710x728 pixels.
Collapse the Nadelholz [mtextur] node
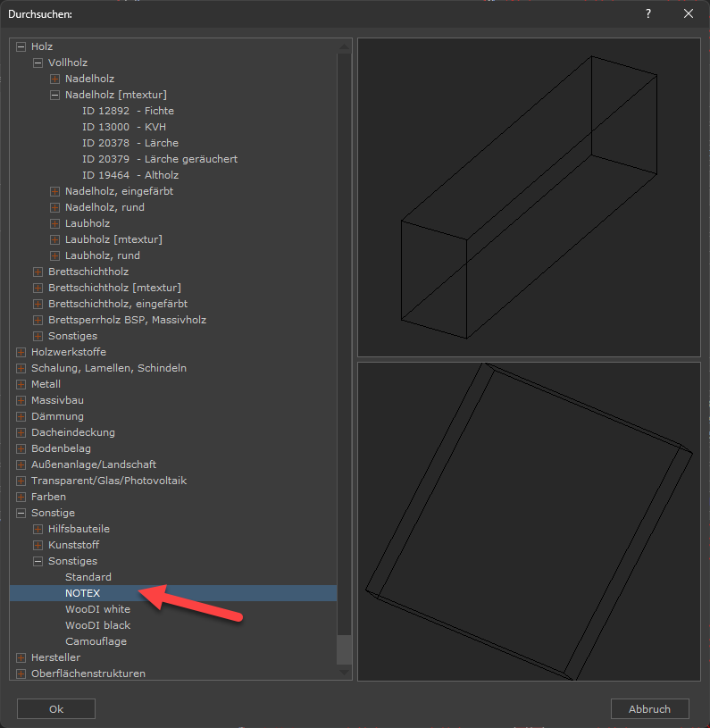coord(55,95)
